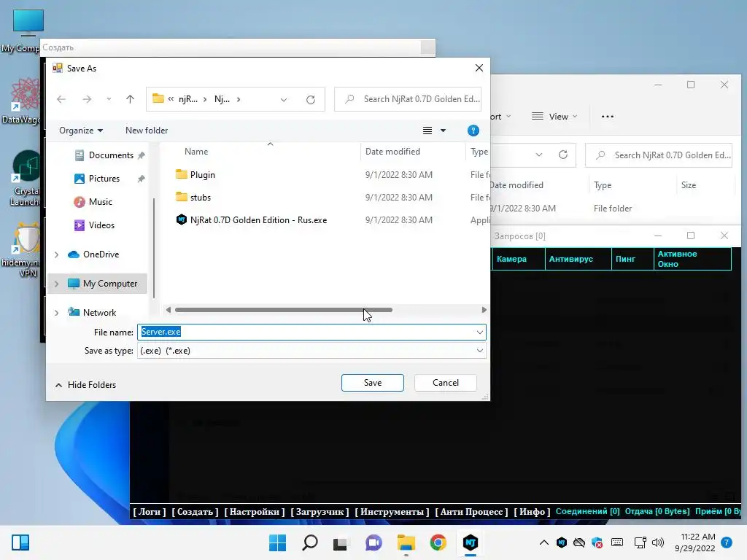
Task: Click the Cancel button
Action: pyautogui.click(x=446, y=383)
